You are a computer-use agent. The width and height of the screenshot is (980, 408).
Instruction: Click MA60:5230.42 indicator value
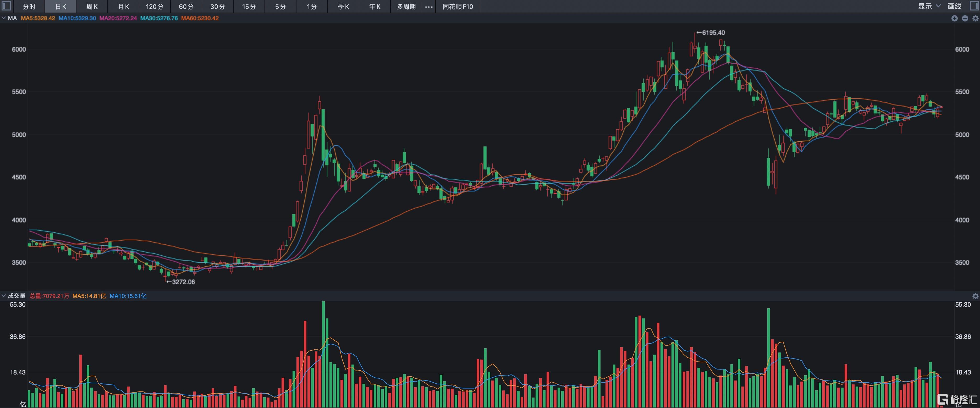coord(200,18)
